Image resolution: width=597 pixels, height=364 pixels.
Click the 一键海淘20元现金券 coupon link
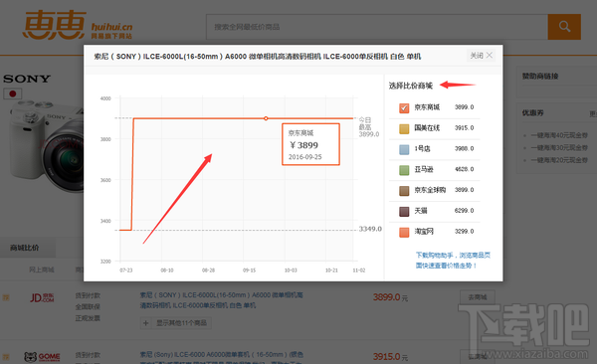(559, 160)
